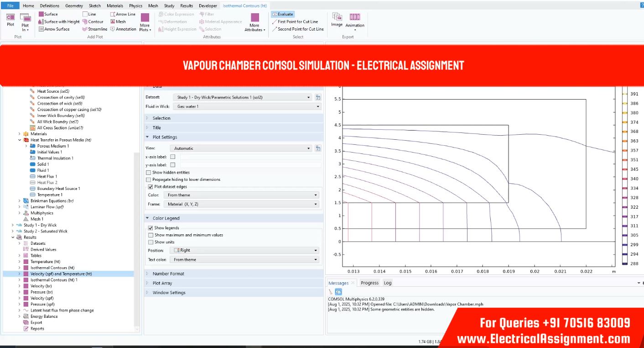Select Temperature (ht) in Results tree

point(45,262)
